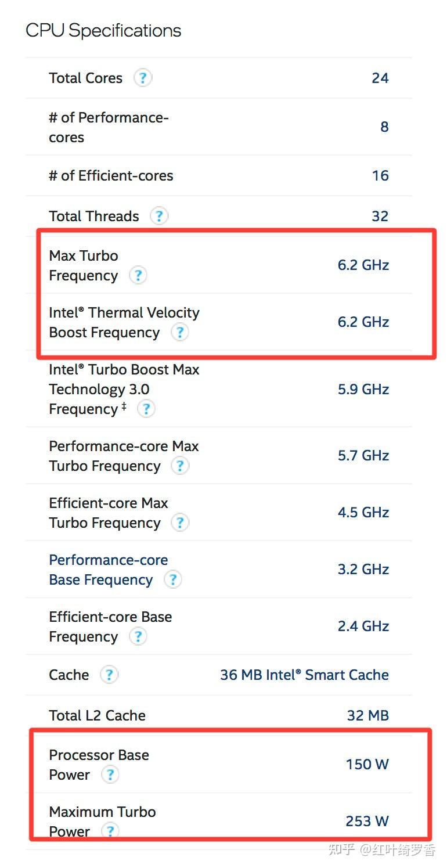Click the # of Efficient-cores label
This screenshot has height=868, width=447.
click(111, 175)
